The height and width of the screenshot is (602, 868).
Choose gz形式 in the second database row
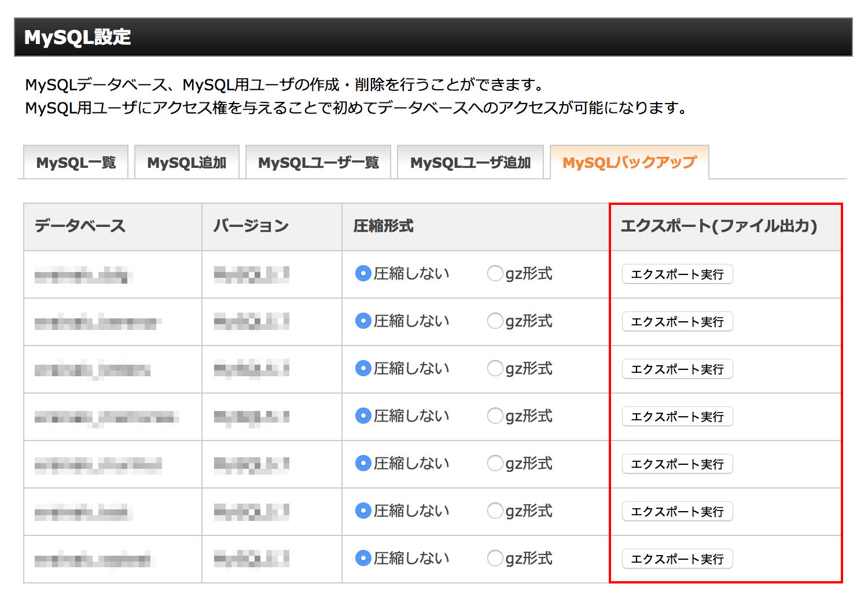pyautogui.click(x=495, y=321)
